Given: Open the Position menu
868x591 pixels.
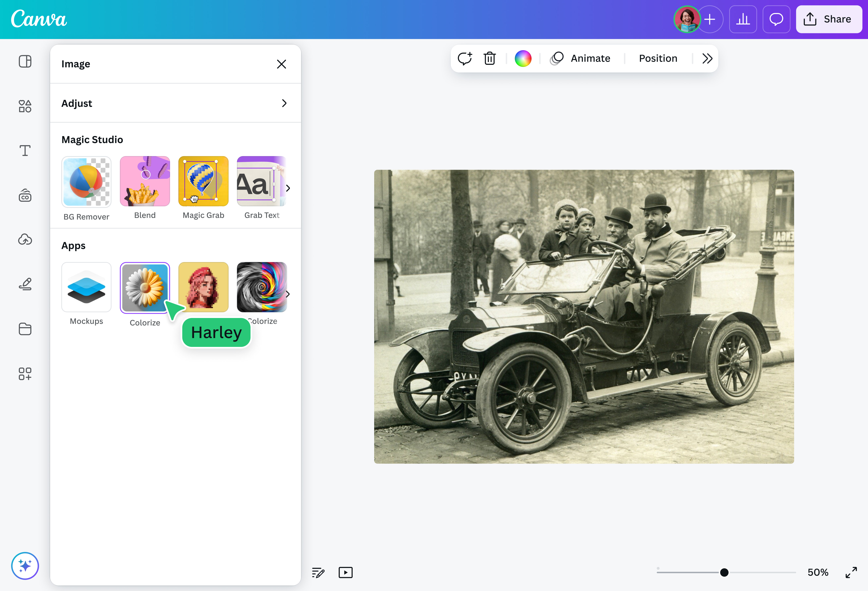Looking at the screenshot, I should [658, 58].
